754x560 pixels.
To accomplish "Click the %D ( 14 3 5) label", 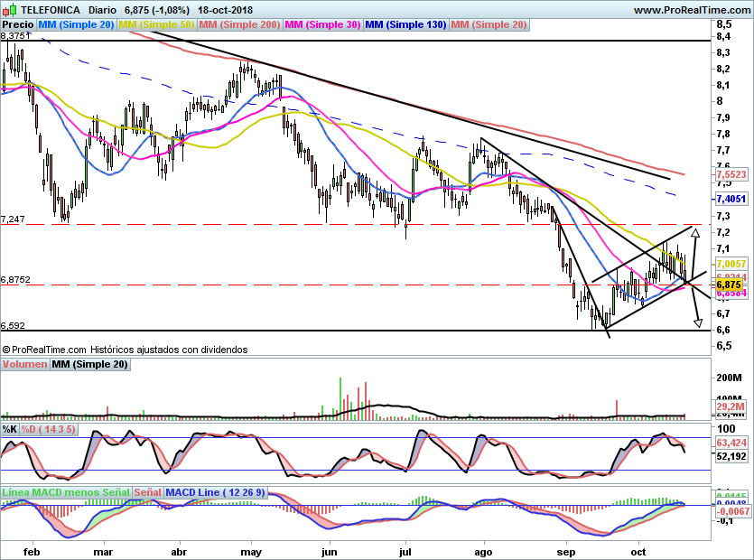I will click(x=48, y=429).
